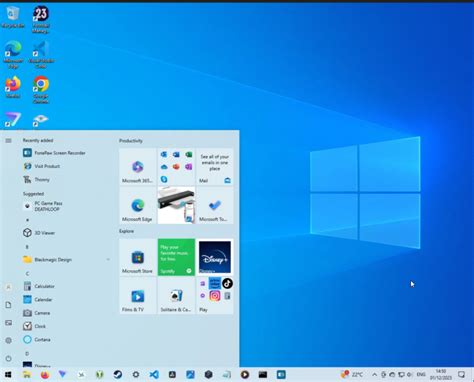474x382 pixels.
Task: Select the Recycle Bin desktop icon
Action: [x=13, y=17]
